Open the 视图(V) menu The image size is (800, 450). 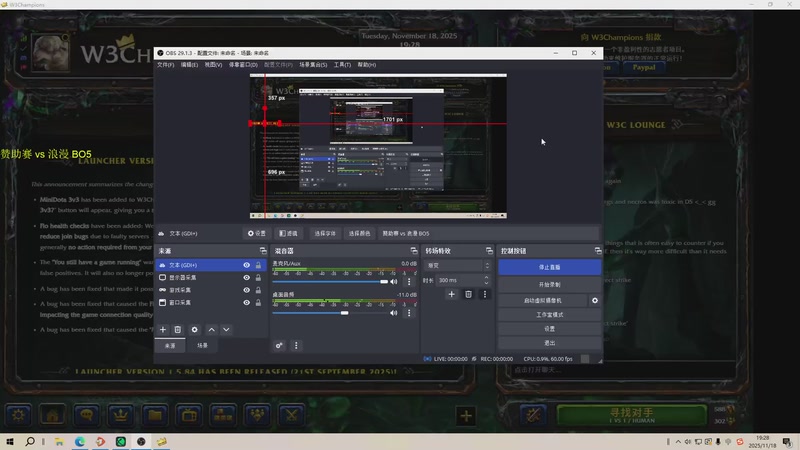[x=213, y=65]
